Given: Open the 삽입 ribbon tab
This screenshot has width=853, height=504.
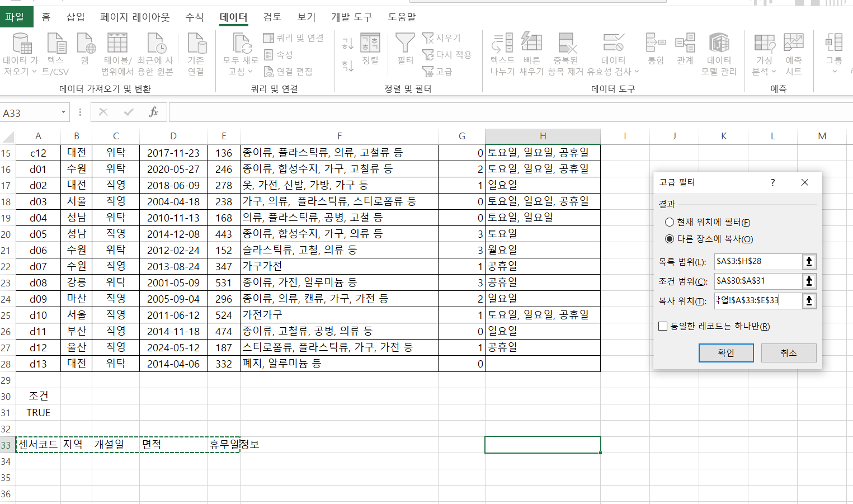Looking at the screenshot, I should (x=76, y=17).
